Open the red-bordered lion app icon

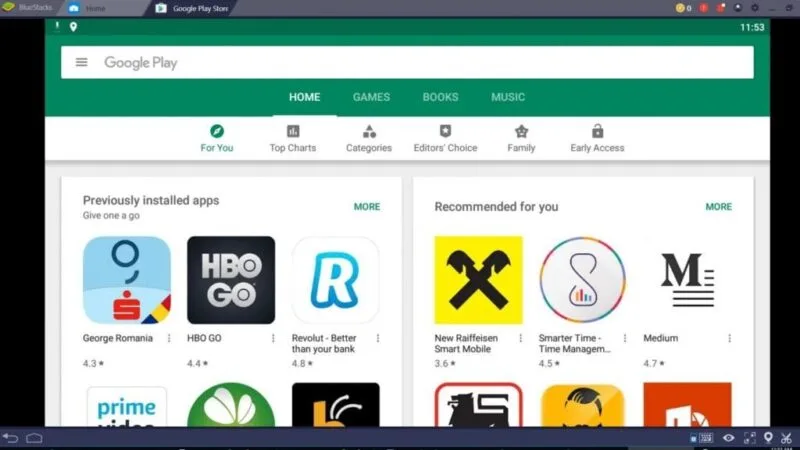pos(479,405)
